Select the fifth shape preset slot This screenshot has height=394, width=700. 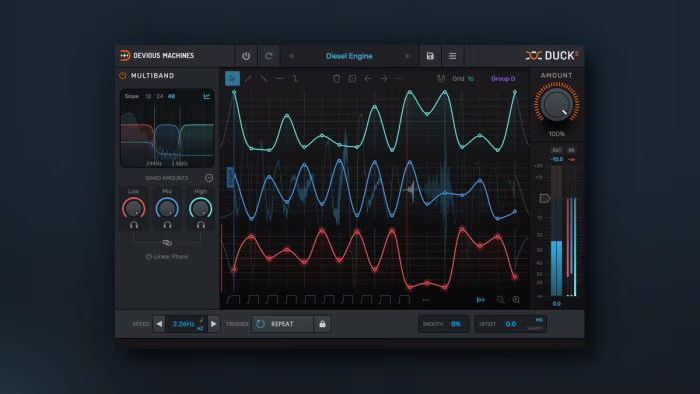309,299
